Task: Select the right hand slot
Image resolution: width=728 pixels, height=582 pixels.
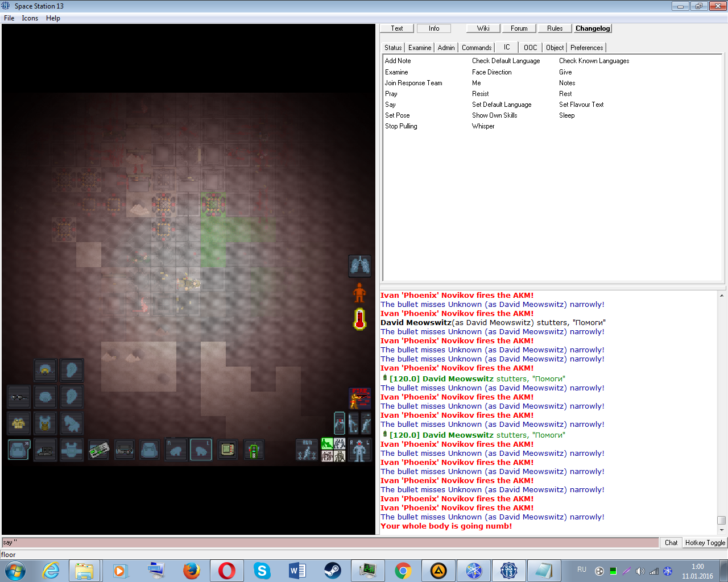Action: tap(176, 450)
